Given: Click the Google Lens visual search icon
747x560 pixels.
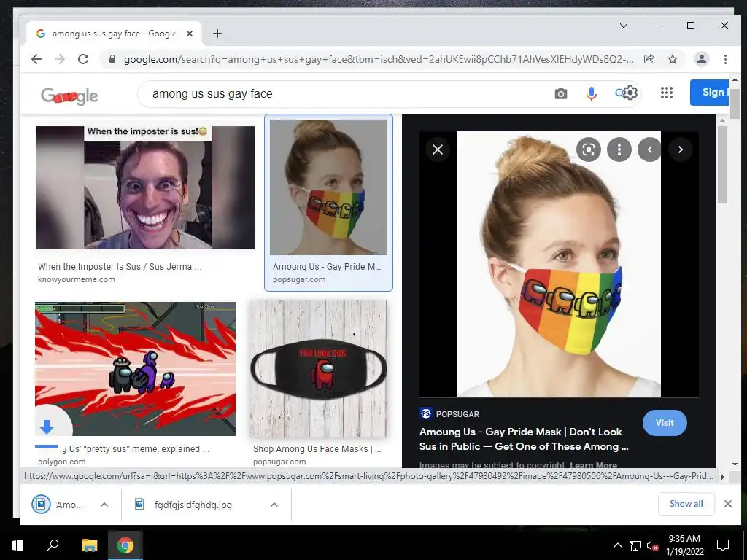Looking at the screenshot, I should [589, 149].
